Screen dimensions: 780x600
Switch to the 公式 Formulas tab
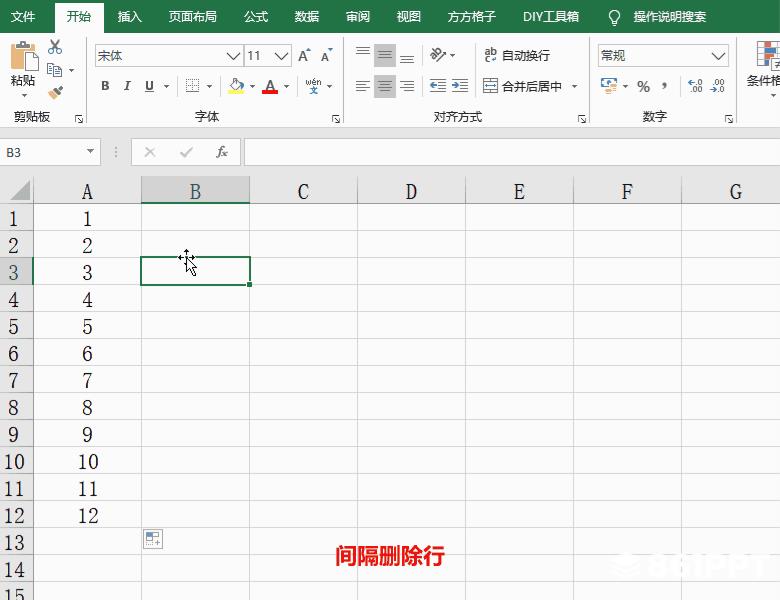pyautogui.click(x=256, y=16)
